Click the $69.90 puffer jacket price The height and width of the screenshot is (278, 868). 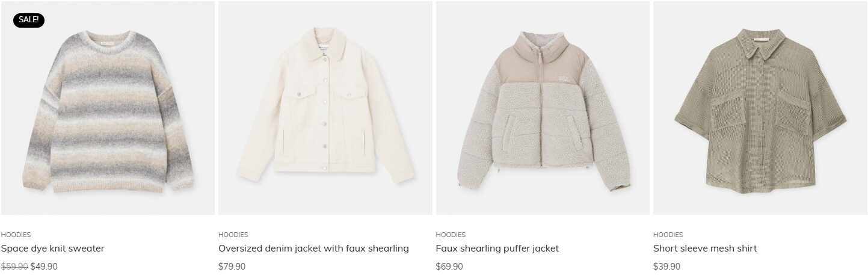coord(449,267)
